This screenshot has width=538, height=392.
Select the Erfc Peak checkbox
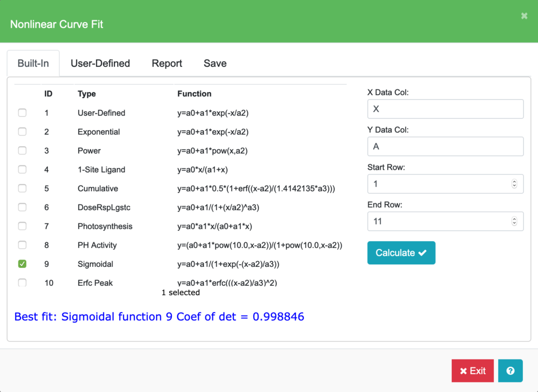[22, 283]
